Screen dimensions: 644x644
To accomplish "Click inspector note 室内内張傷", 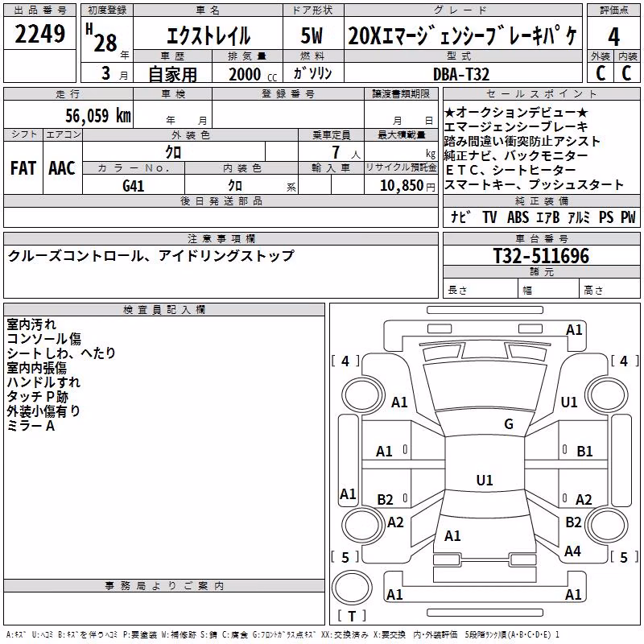I will (x=36, y=368).
